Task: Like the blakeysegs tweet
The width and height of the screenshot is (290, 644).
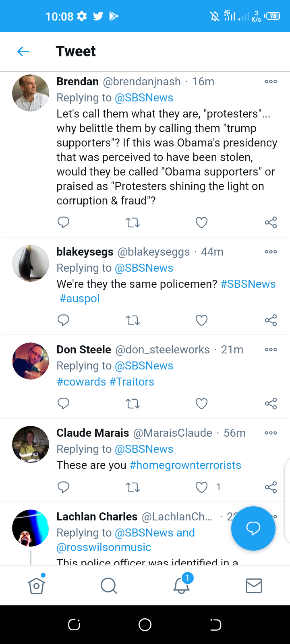Action: [x=201, y=320]
